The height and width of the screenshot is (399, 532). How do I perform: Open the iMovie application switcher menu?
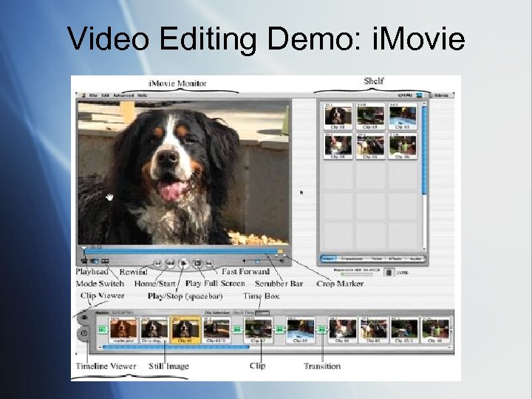pos(439,95)
